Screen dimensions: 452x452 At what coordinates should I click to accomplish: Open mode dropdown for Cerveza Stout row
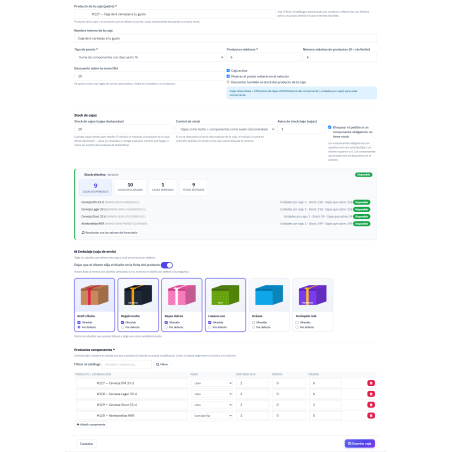click(x=213, y=405)
